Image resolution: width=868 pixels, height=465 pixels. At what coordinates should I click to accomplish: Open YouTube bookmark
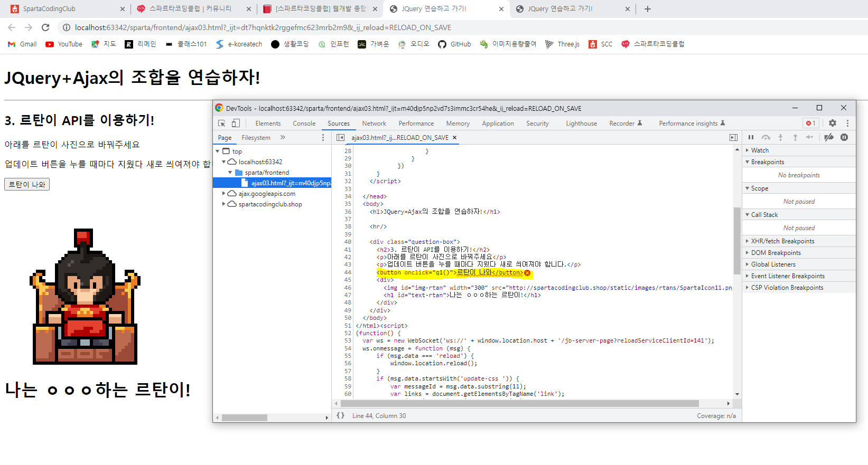64,44
